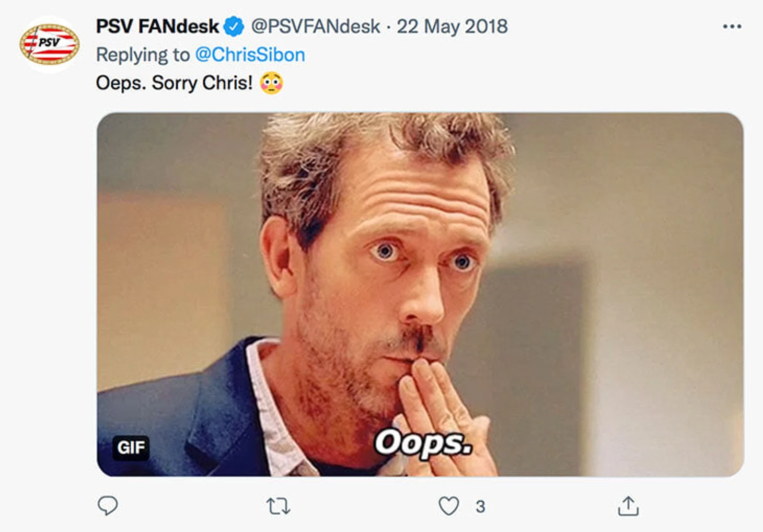763x532 pixels.
Task: Click the GIF badge label
Action: pos(131,448)
